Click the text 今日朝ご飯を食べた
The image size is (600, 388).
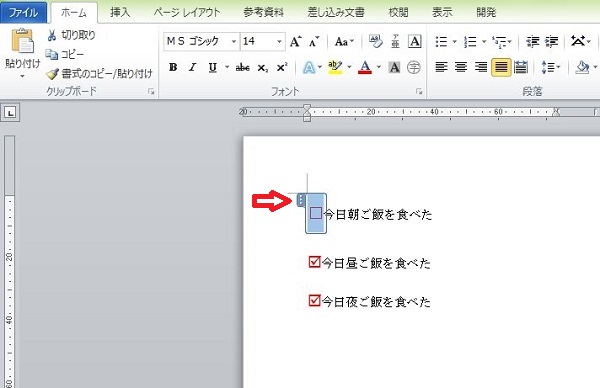[x=378, y=214]
